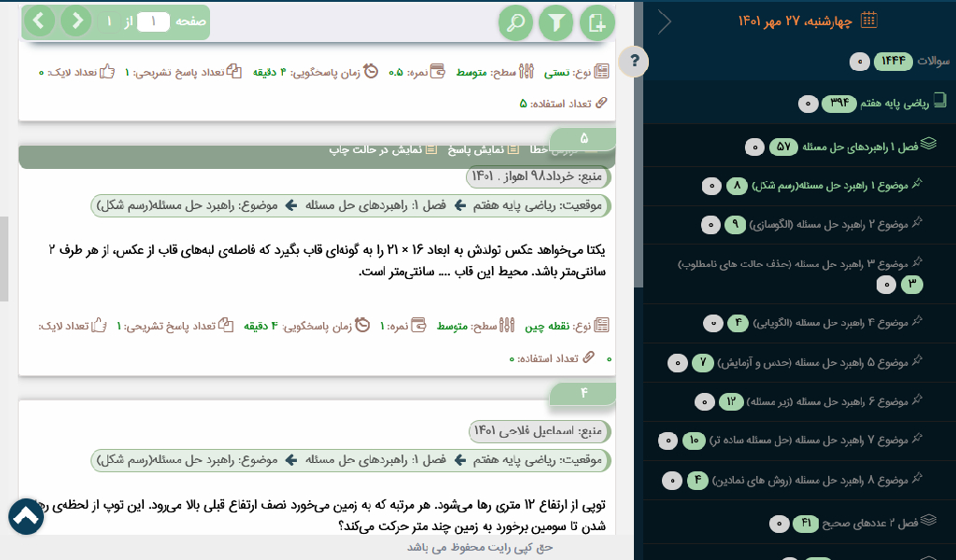Click the thumbs-up like icon in the تستی question footer
The height and width of the screenshot is (560, 956).
pyautogui.click(x=107, y=71)
